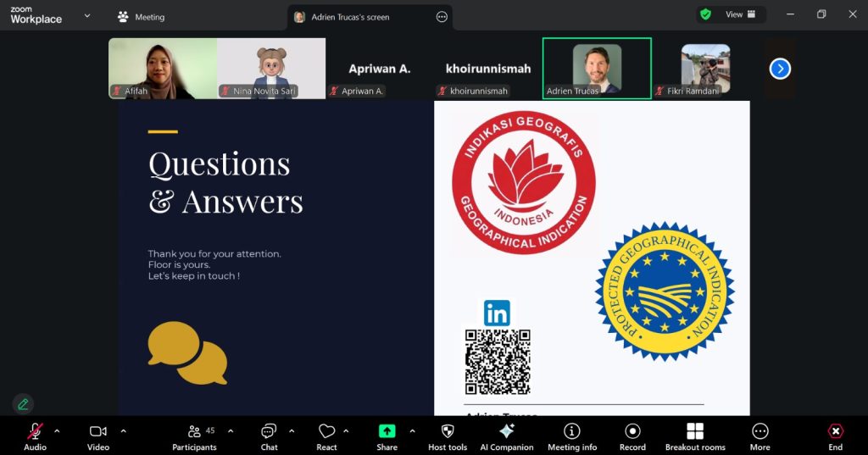Open Breakout rooms

click(x=695, y=436)
